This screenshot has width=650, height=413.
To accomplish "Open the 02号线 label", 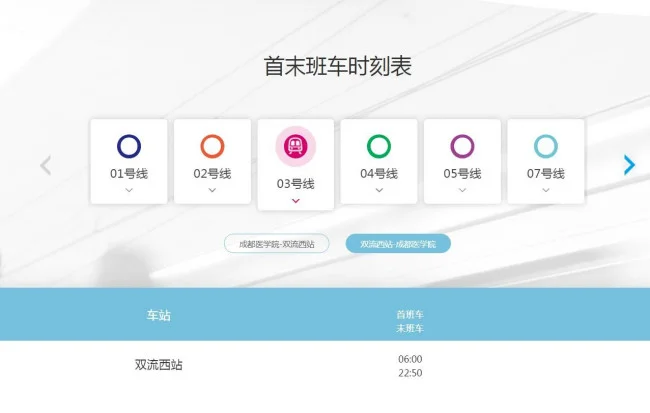I will pyautogui.click(x=212, y=173).
